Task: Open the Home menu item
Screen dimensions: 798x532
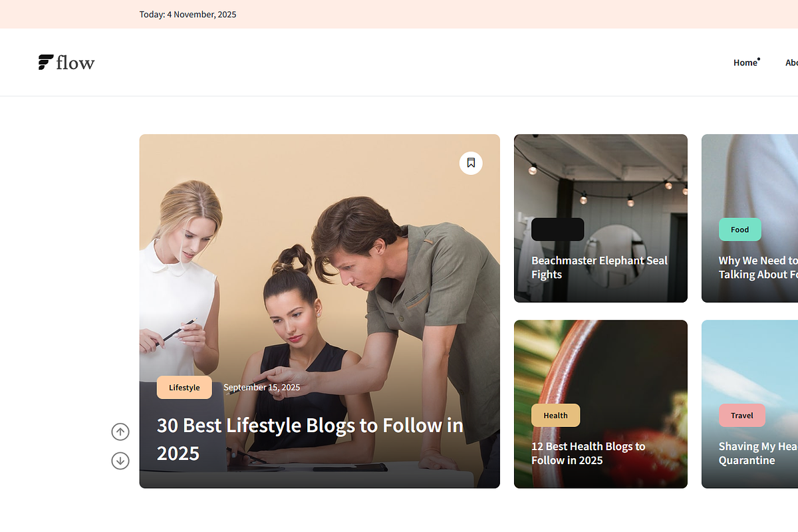Action: pos(745,63)
